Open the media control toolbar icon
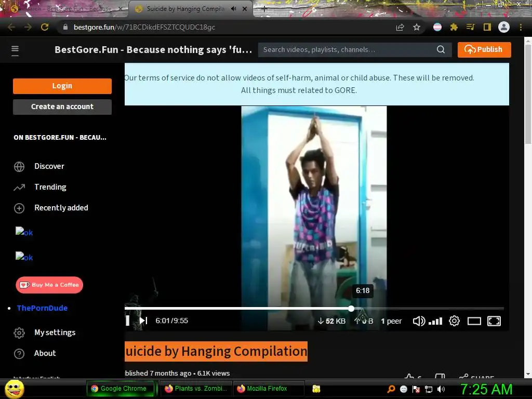This screenshot has width=532, height=399. coord(470,27)
